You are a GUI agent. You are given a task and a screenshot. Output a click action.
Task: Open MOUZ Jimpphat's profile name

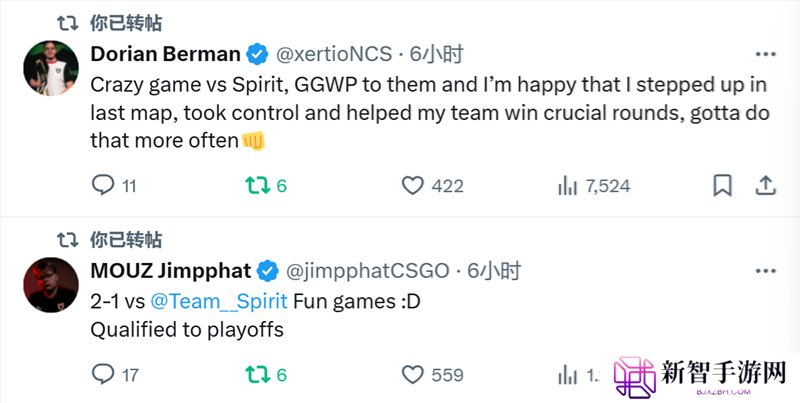coord(171,271)
